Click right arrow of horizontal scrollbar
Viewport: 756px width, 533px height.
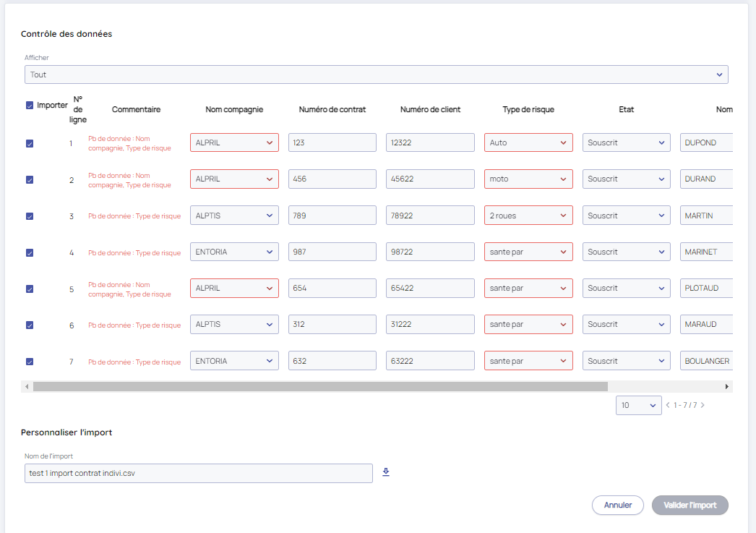[728, 387]
